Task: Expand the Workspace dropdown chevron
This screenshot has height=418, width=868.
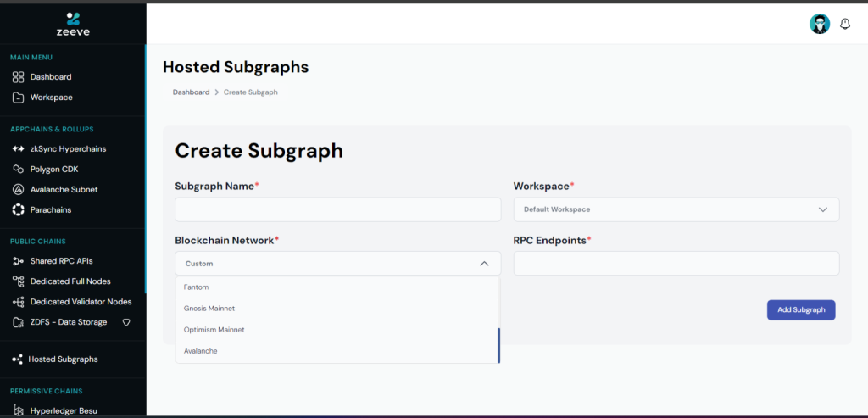Action: tap(822, 209)
